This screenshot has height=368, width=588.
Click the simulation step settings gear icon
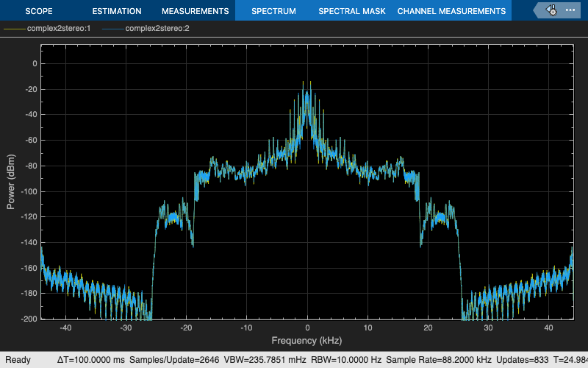pyautogui.click(x=551, y=10)
